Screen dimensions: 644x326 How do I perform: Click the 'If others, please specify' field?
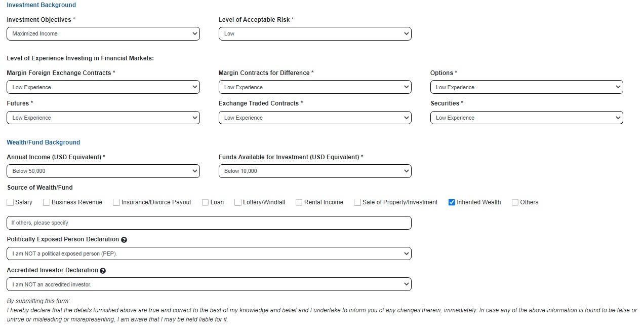[x=209, y=223]
